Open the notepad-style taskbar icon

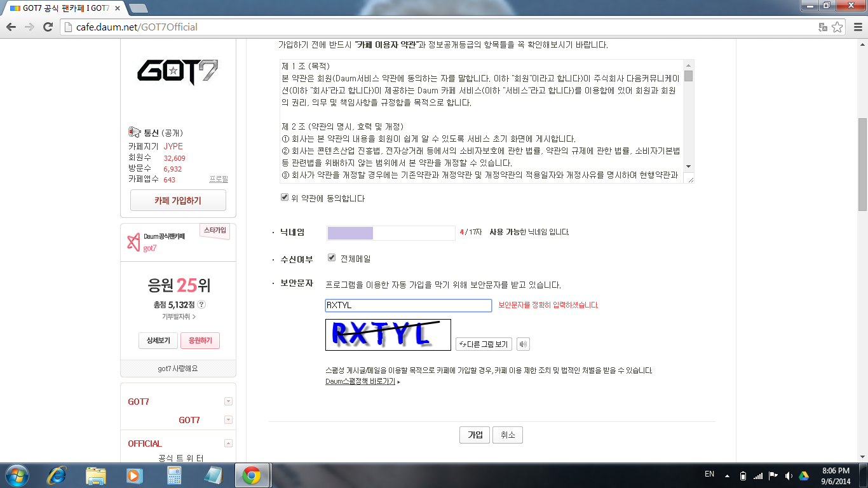point(212,475)
